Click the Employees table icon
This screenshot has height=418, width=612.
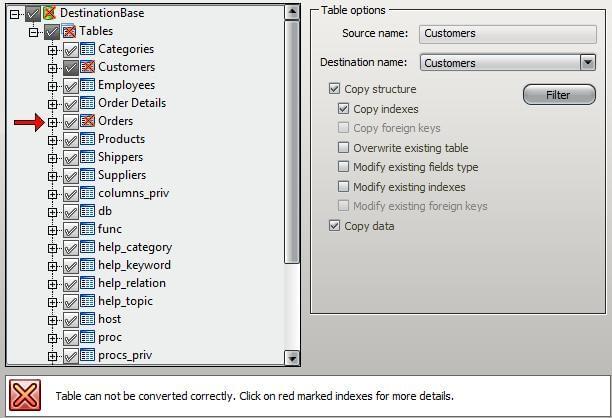click(x=87, y=85)
